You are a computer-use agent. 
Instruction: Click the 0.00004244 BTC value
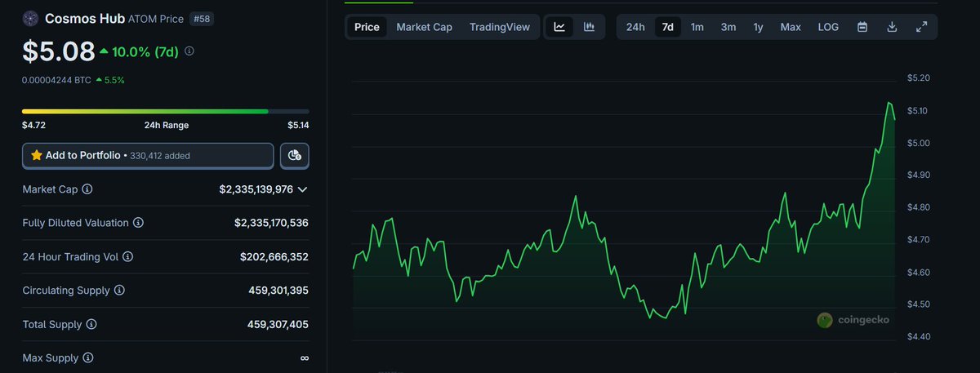56,80
